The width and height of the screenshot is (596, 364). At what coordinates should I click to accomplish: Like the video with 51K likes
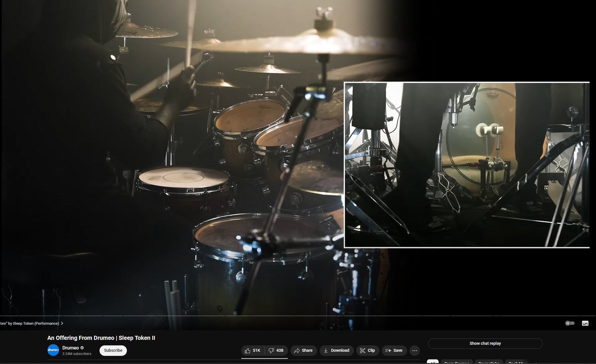[253, 351]
